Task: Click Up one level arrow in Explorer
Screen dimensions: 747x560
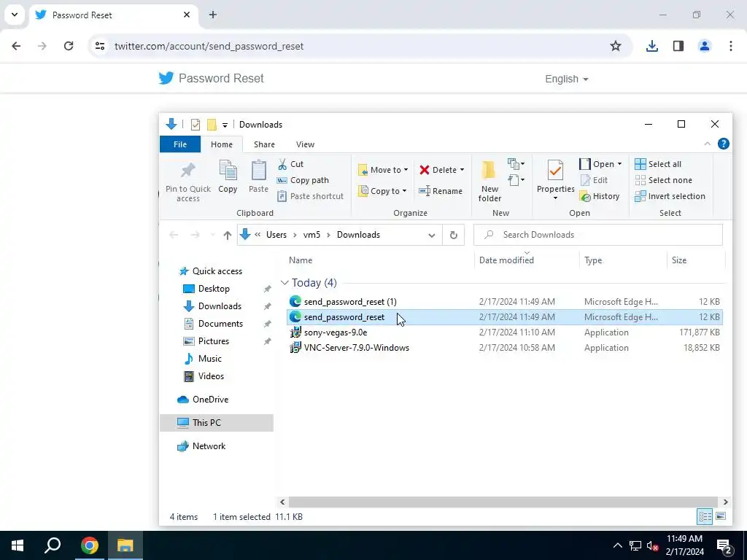Action: (x=228, y=235)
